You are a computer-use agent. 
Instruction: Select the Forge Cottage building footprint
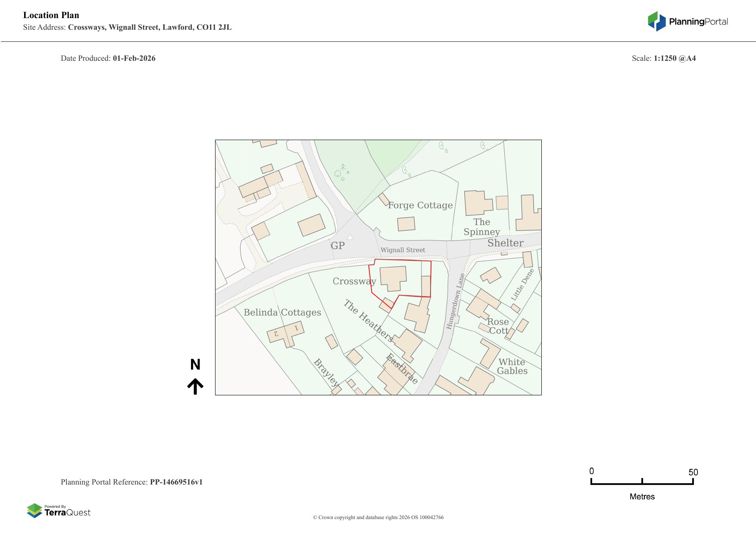coord(406,224)
